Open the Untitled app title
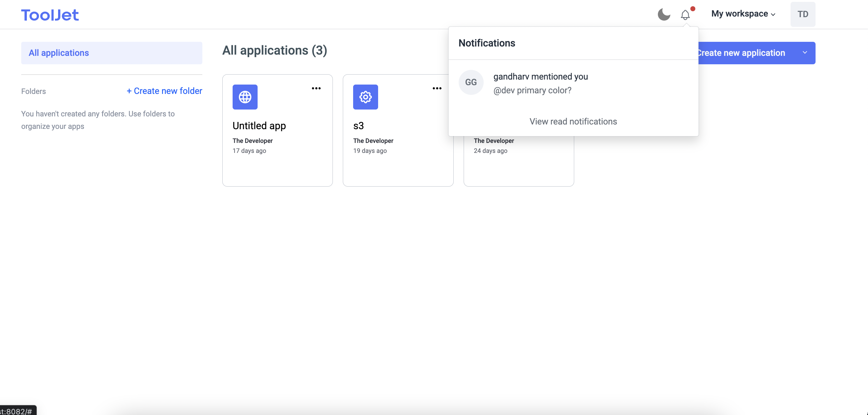 [259, 126]
